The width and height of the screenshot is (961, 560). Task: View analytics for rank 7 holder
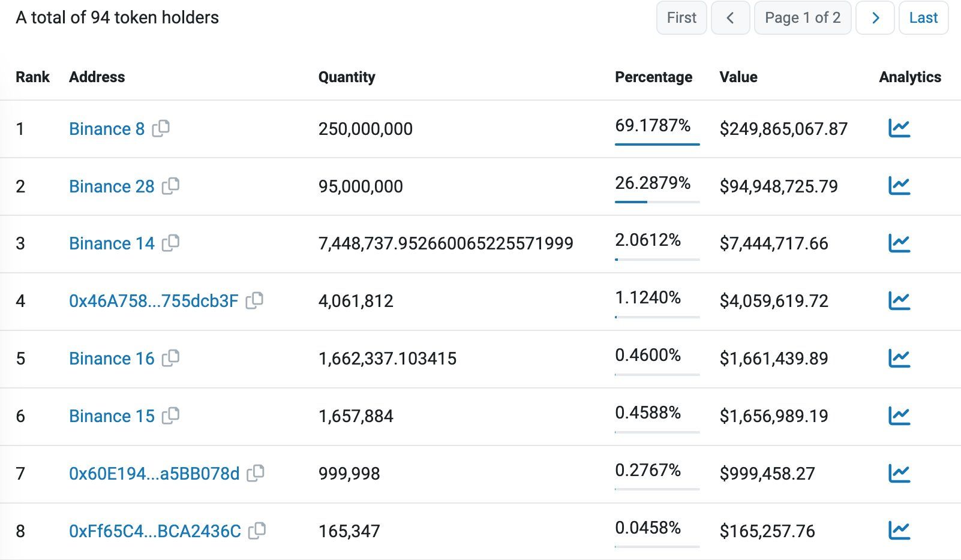point(899,474)
